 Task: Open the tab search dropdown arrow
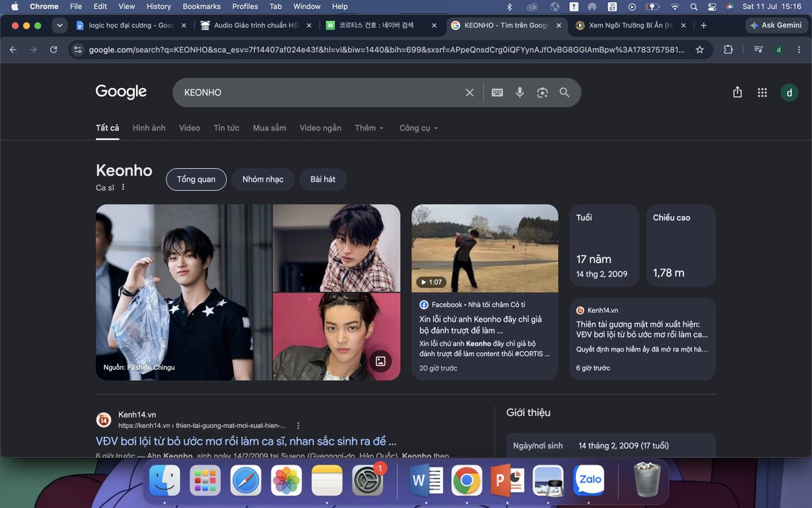tap(60, 26)
